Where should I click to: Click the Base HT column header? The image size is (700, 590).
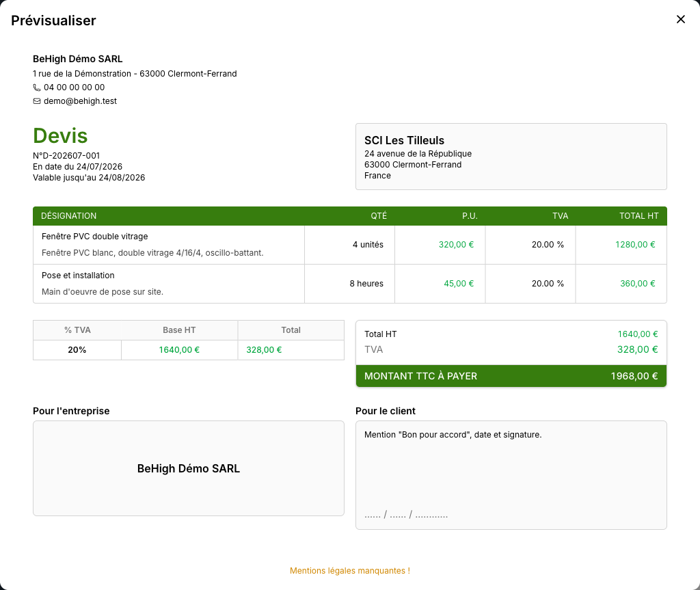(180, 330)
